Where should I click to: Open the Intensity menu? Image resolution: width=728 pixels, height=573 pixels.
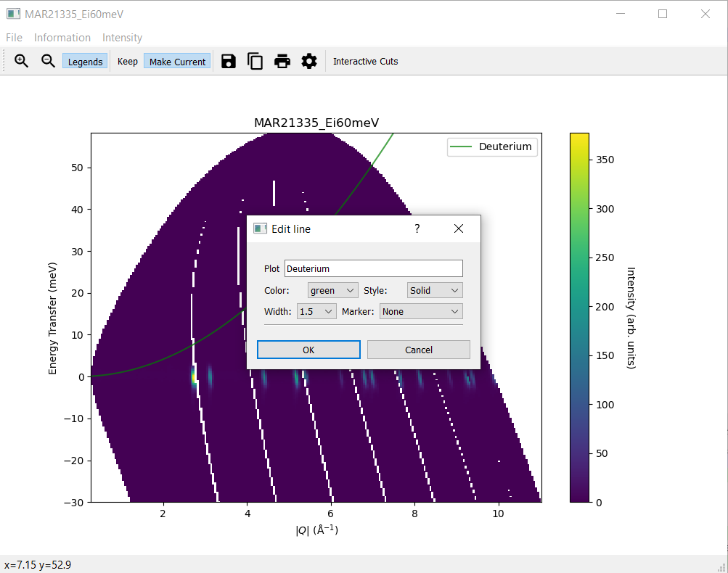pyautogui.click(x=122, y=38)
